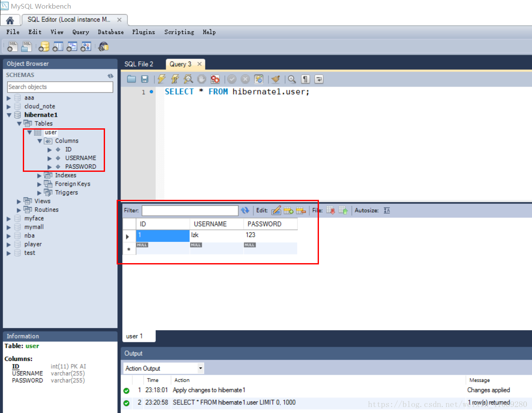The width and height of the screenshot is (532, 413).
Task: Toggle continue on error icon
Action: point(215,79)
